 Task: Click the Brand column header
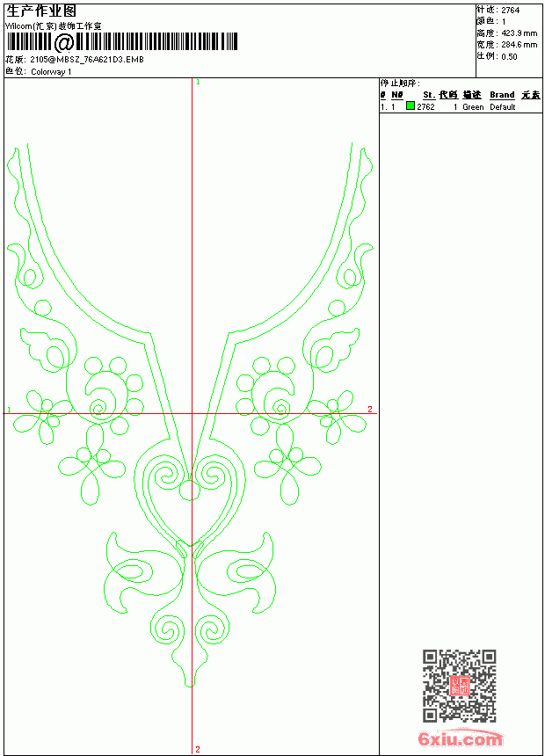point(502,95)
